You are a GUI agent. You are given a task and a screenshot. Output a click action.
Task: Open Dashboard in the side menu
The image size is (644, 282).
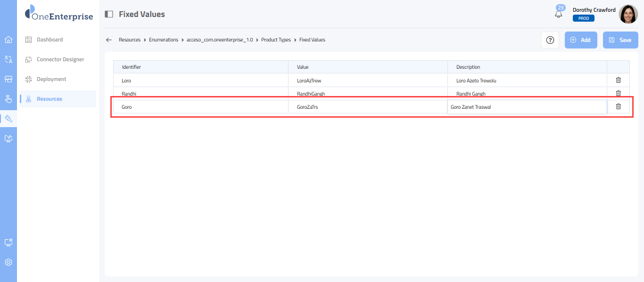pyautogui.click(x=50, y=40)
